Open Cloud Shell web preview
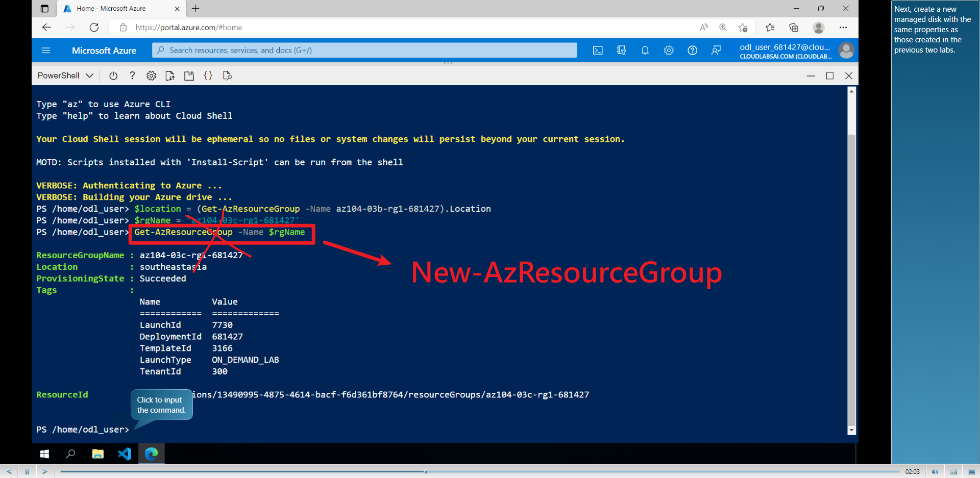The height and width of the screenshot is (478, 980). pos(227,75)
